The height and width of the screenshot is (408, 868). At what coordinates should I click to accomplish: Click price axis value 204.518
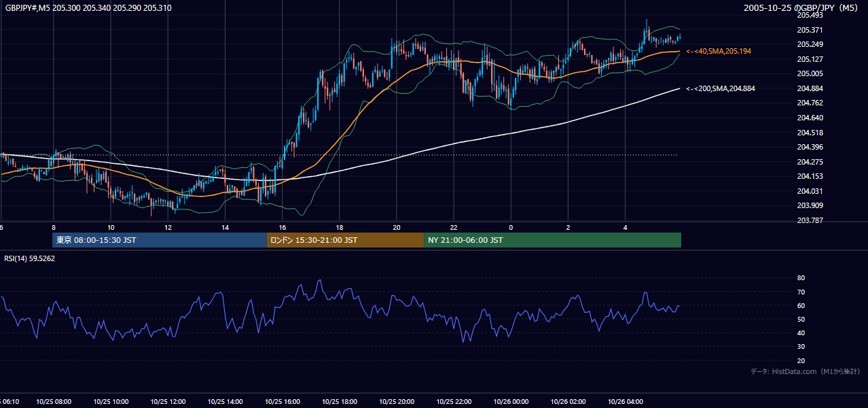[810, 133]
